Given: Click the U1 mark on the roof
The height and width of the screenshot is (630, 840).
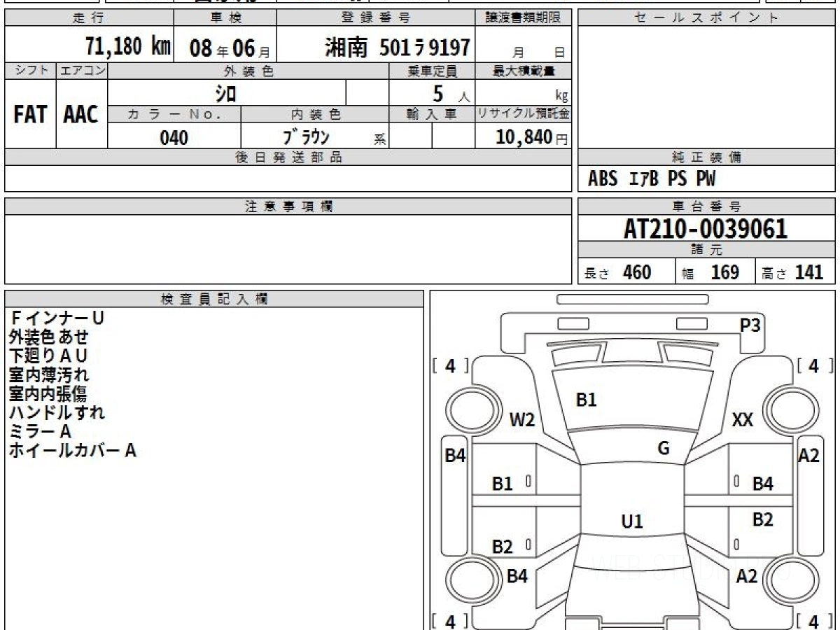Looking at the screenshot, I should tap(632, 521).
